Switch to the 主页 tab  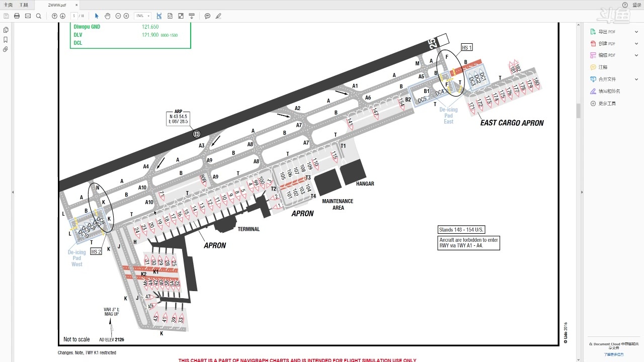coord(8,5)
